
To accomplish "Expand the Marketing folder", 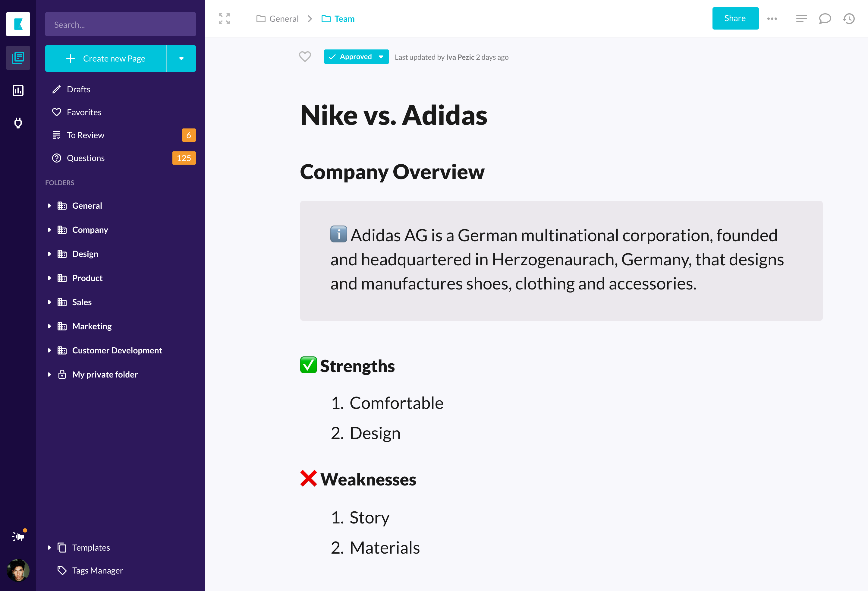I will pyautogui.click(x=49, y=326).
